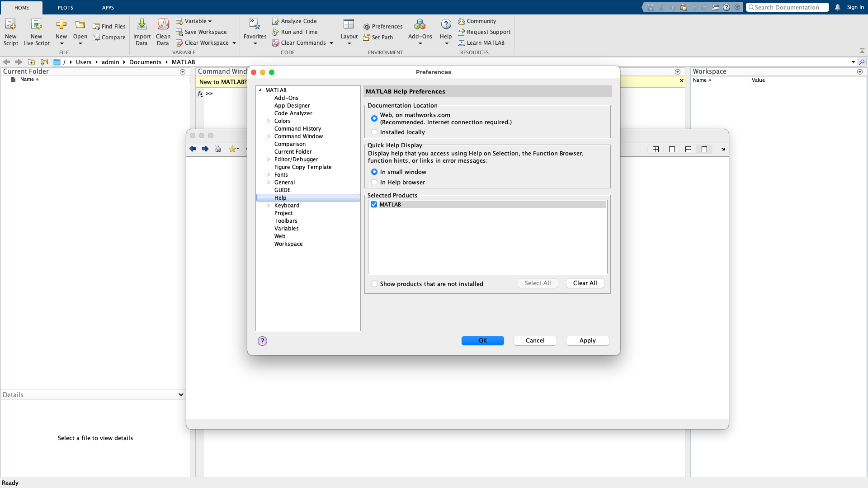Expand the Colors tree node
Image resolution: width=868 pixels, height=488 pixels.
click(269, 121)
